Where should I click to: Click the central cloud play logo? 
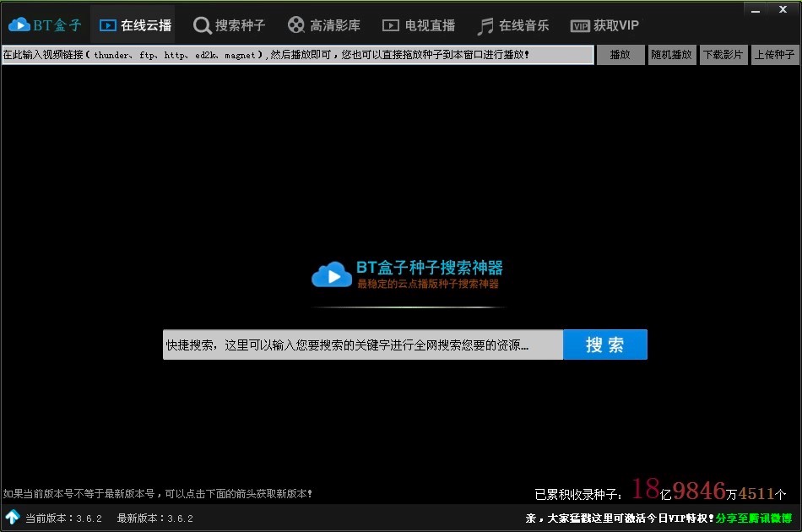[332, 274]
